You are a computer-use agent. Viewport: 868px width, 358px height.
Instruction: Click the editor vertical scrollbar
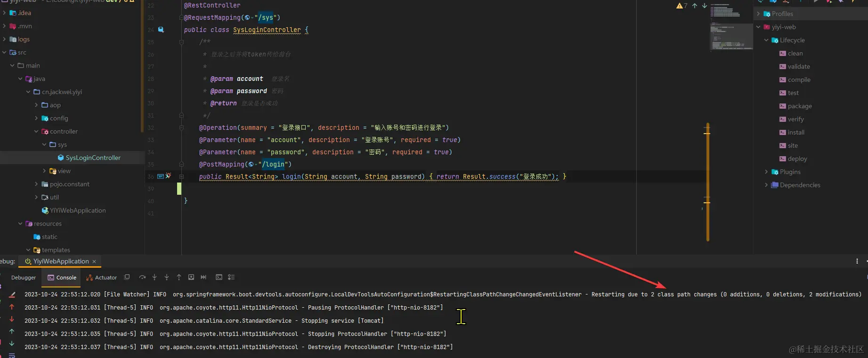coord(707,182)
